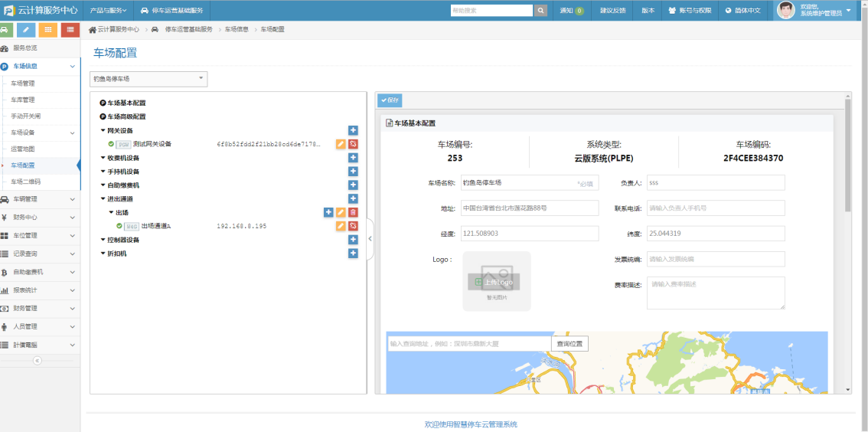Add a new 控制器设备 with plus icon
The width and height of the screenshot is (868, 432).
[x=353, y=239]
